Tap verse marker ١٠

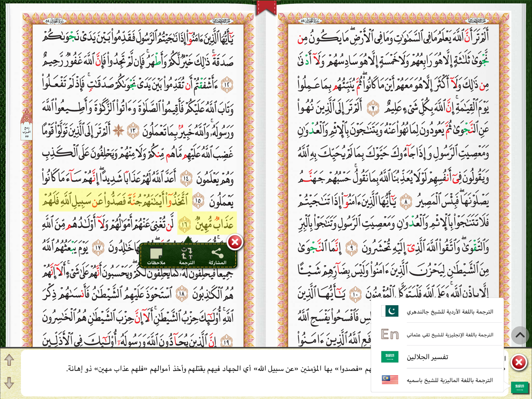click(355, 294)
